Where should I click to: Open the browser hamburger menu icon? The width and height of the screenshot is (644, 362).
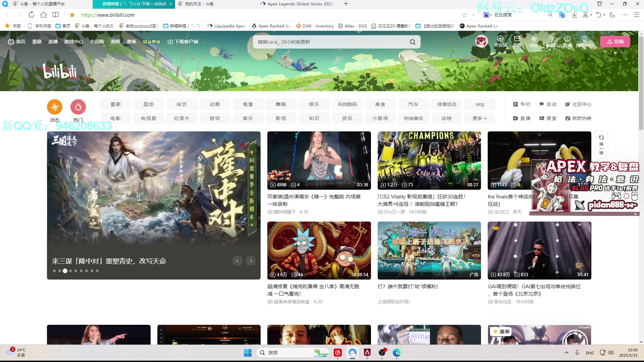coord(636,15)
